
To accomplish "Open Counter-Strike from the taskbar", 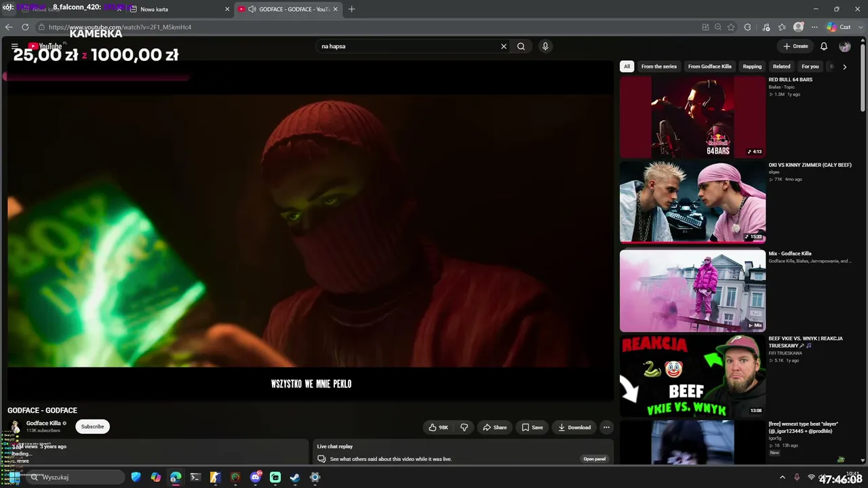I will click(x=215, y=477).
